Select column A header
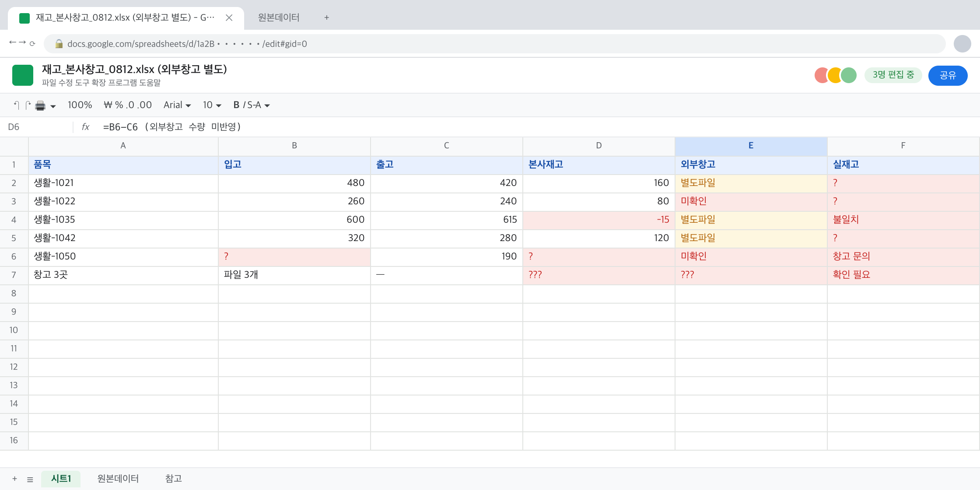This screenshot has width=980, height=490. tap(123, 146)
